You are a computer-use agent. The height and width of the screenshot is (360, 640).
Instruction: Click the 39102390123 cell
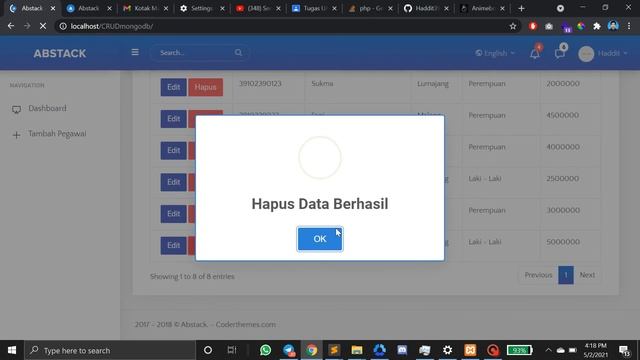click(260, 83)
